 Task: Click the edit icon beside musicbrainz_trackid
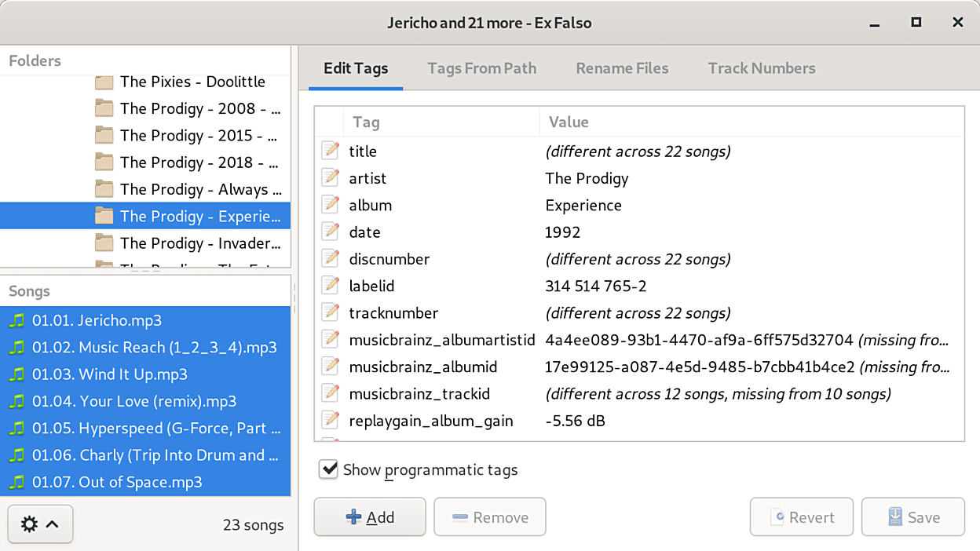coord(331,394)
